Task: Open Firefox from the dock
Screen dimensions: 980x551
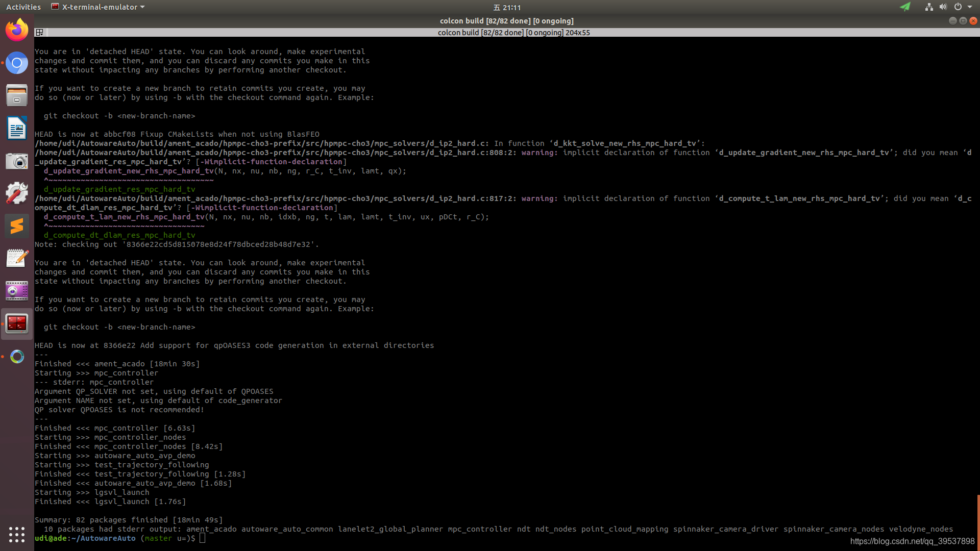Action: 17,30
